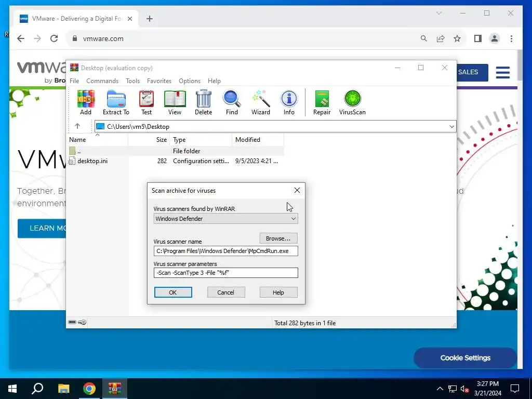
Task: Sort files by the Name column header
Action: pos(97,139)
